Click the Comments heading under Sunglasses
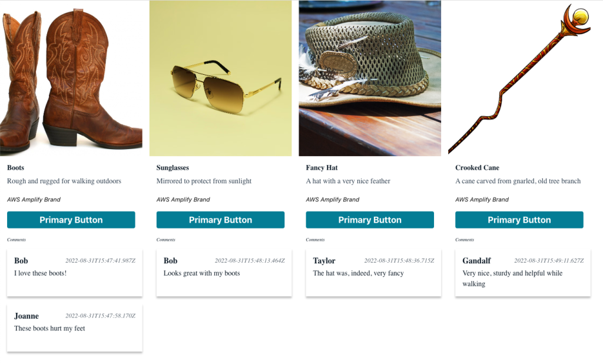The width and height of the screenshot is (603, 364). (165, 239)
